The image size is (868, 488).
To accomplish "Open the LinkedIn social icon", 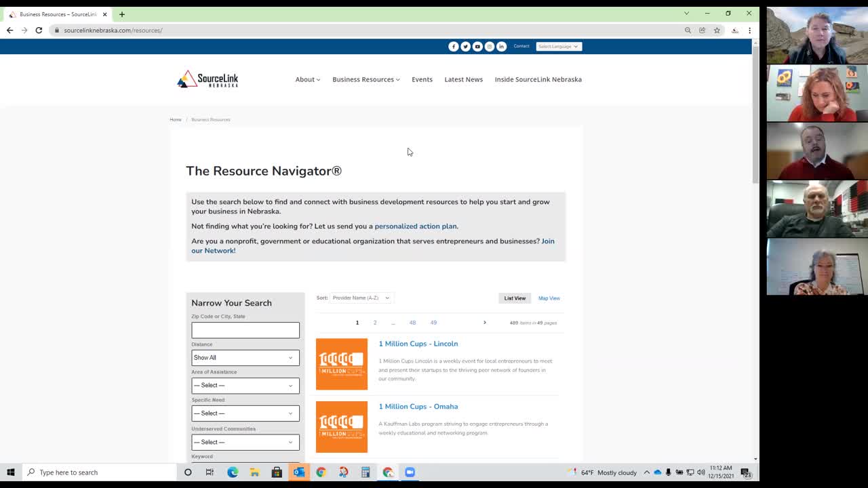I will [501, 46].
